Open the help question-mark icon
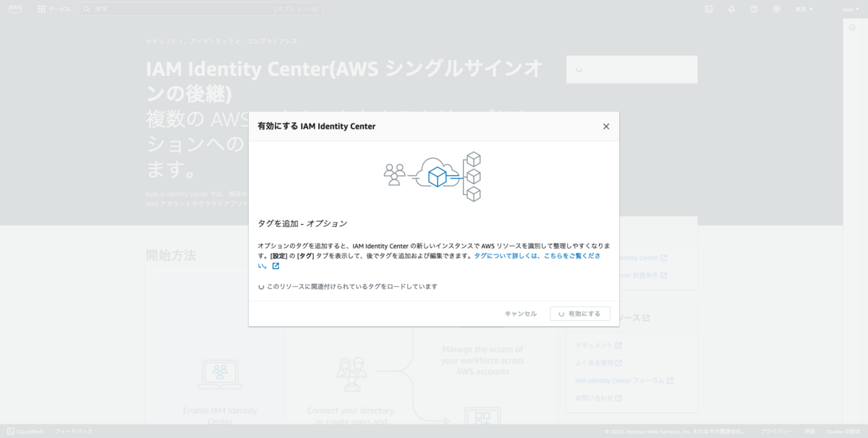This screenshot has width=868, height=438. (754, 9)
